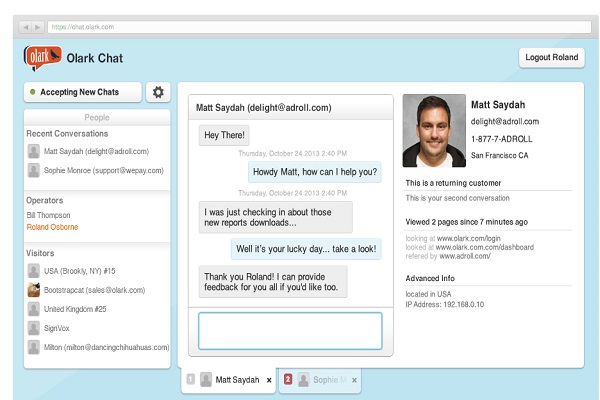Select visitor Bootstrapcat (sales@olark.com)

point(95,290)
